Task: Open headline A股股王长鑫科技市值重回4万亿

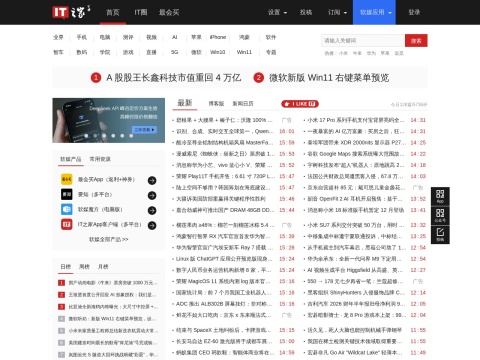Action: click(x=173, y=78)
